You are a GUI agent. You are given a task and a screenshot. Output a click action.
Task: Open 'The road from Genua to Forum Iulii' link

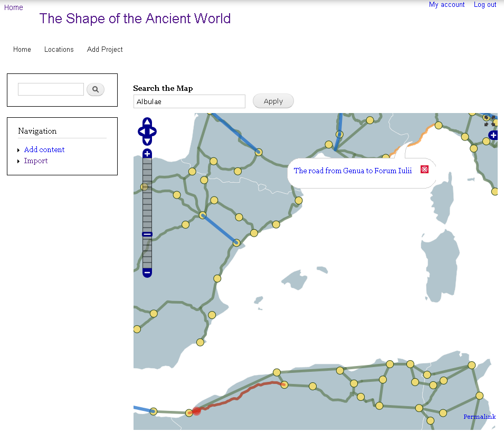353,171
